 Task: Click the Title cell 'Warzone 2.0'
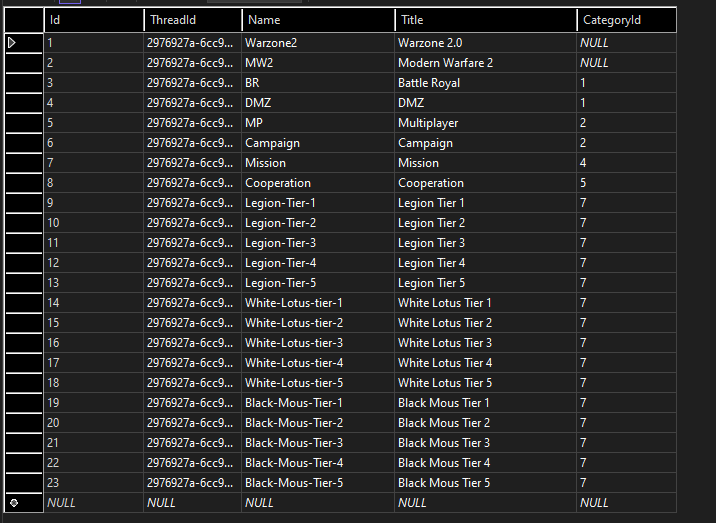(x=485, y=43)
